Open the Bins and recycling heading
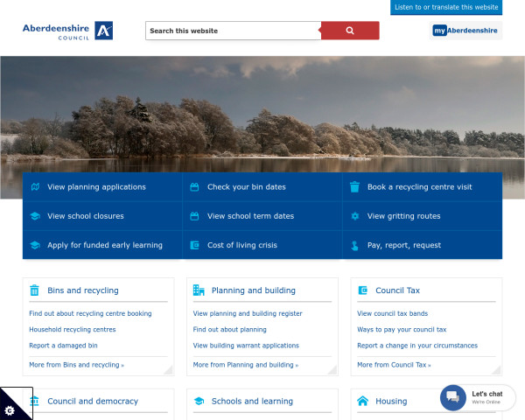Viewport: 525px width, 420px height. click(83, 290)
